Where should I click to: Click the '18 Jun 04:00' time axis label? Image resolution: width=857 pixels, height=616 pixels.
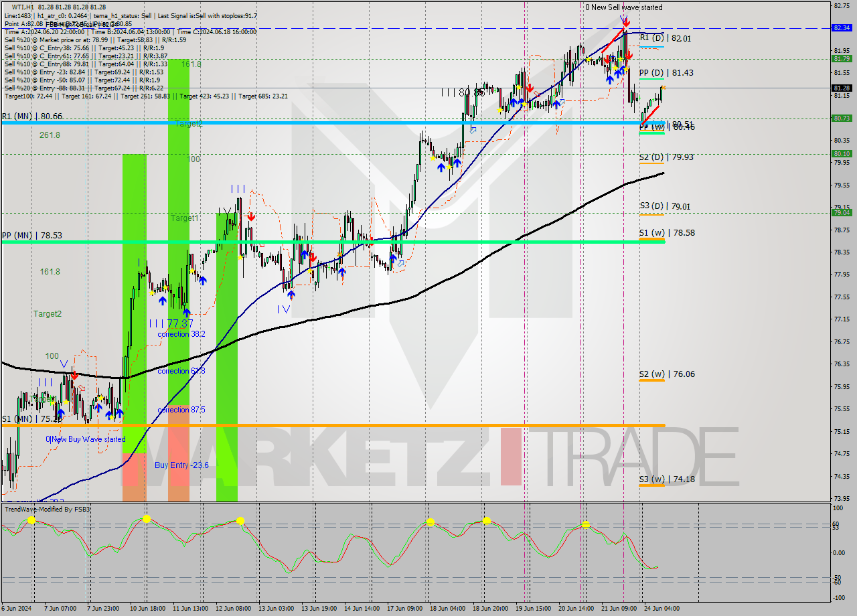click(447, 608)
